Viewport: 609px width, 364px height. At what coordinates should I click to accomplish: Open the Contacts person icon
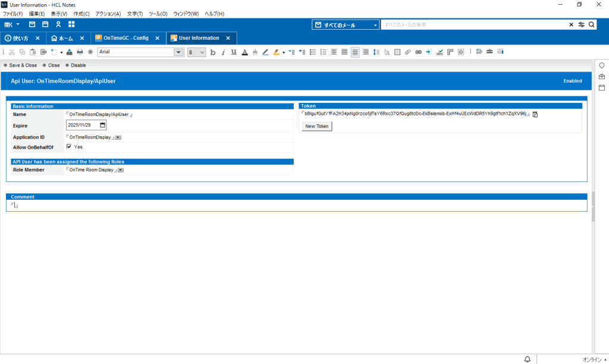pyautogui.click(x=58, y=24)
